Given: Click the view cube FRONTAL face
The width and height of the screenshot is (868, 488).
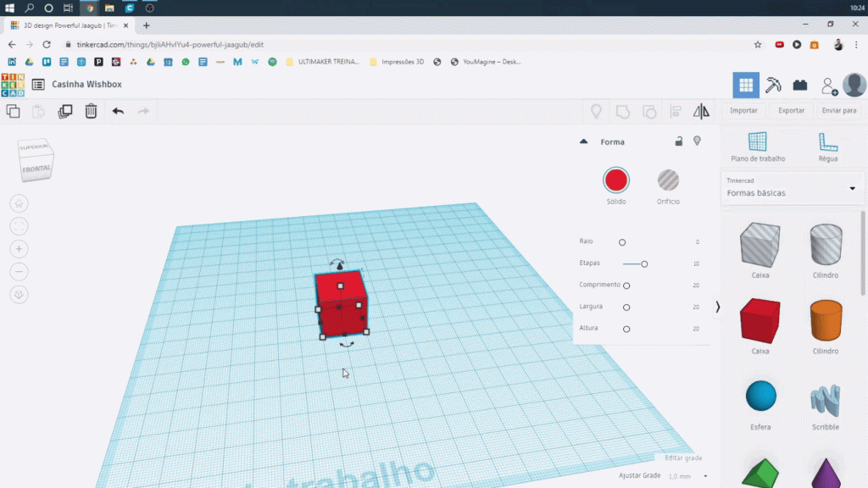Looking at the screenshot, I should coord(36,169).
